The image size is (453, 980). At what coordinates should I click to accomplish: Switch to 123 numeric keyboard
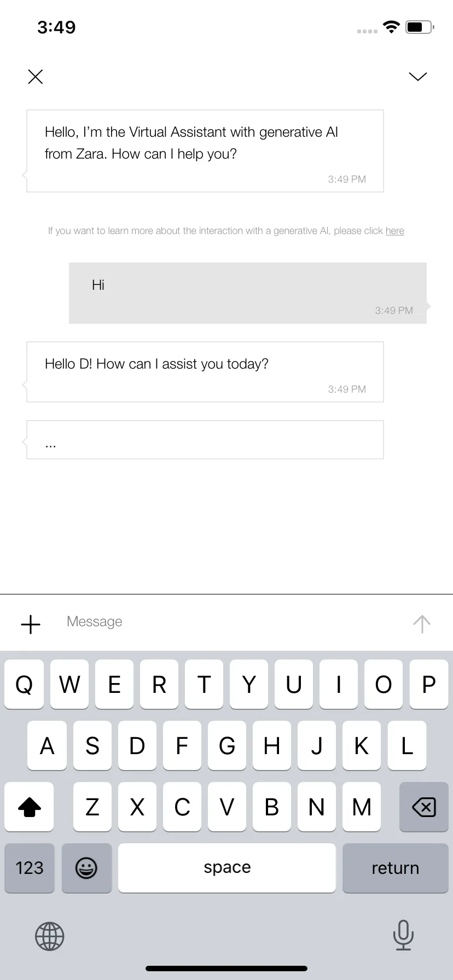(30, 868)
